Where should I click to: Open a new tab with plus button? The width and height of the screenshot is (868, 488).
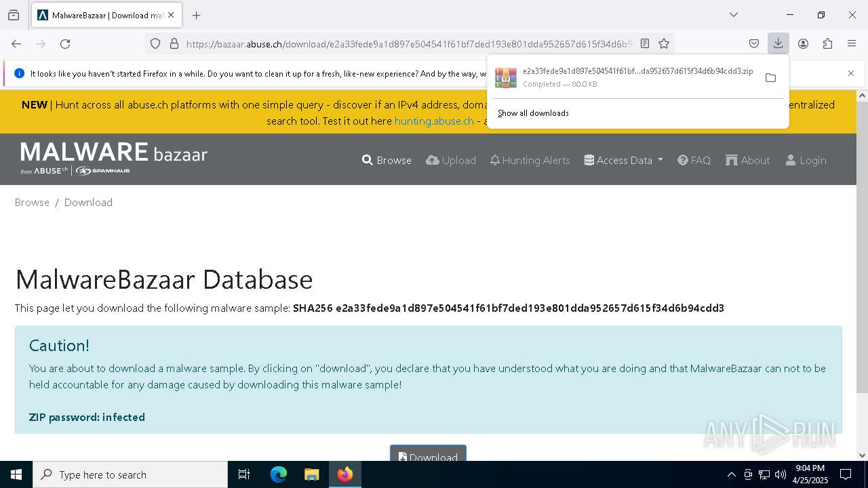[197, 15]
